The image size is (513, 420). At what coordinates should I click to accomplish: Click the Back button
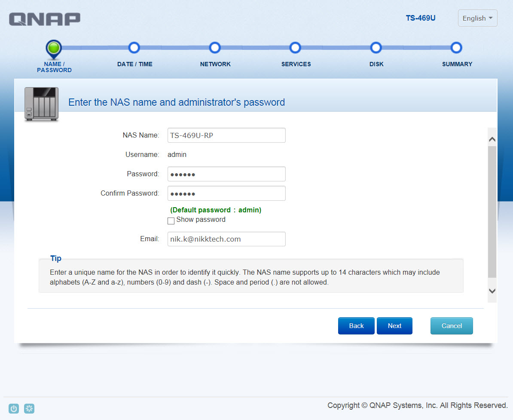pyautogui.click(x=356, y=326)
